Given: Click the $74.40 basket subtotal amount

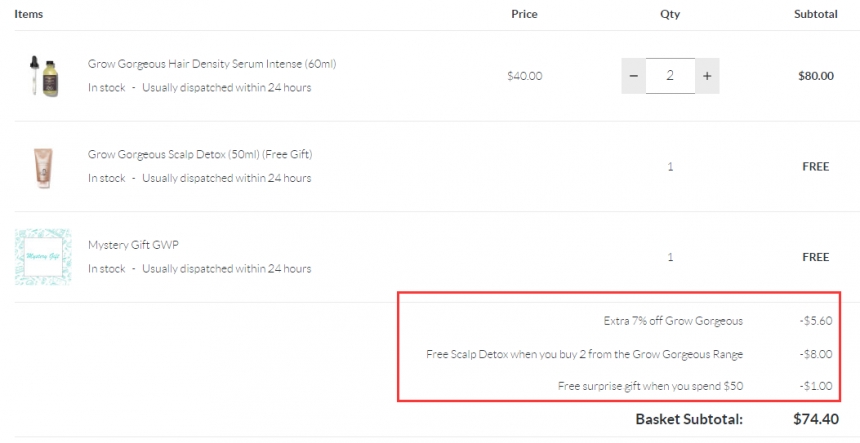Looking at the screenshot, I should (x=815, y=419).
